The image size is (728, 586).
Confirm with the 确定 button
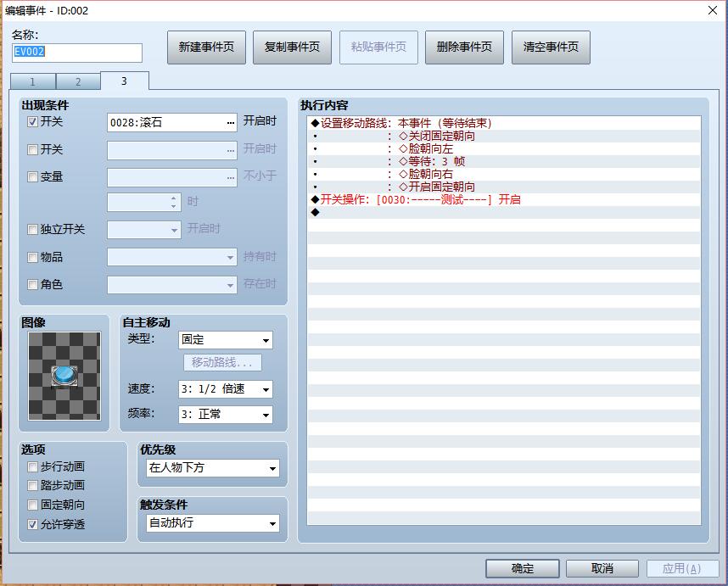point(523,568)
